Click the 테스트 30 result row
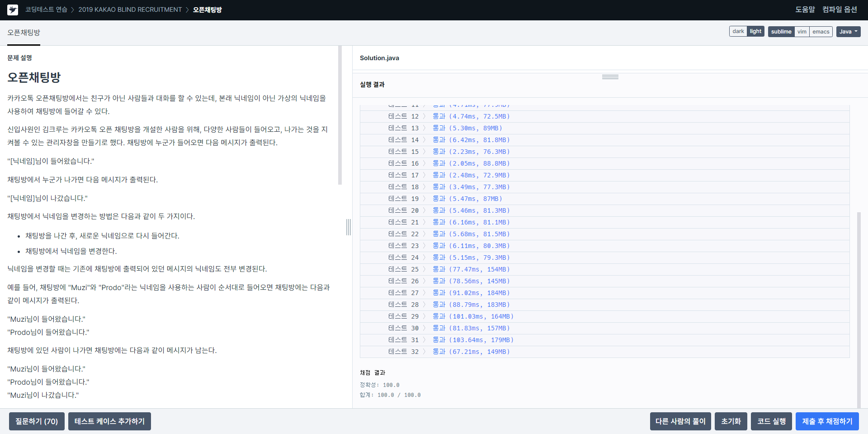868x434 pixels. click(605, 328)
